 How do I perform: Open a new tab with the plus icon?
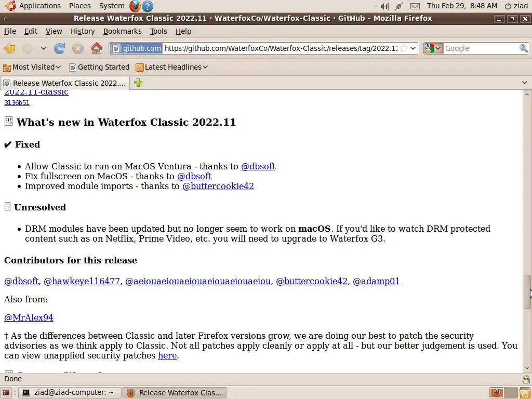(x=138, y=83)
